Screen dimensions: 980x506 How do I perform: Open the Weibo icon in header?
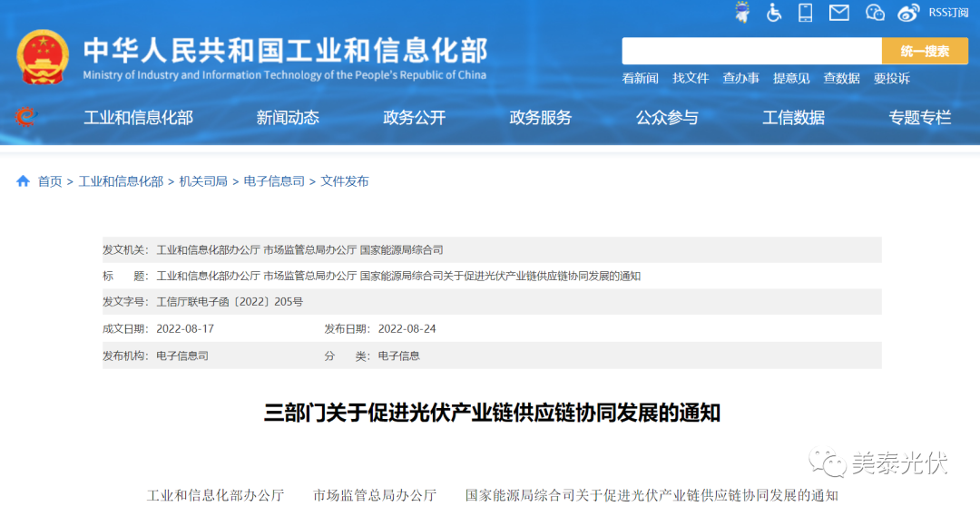click(x=908, y=13)
